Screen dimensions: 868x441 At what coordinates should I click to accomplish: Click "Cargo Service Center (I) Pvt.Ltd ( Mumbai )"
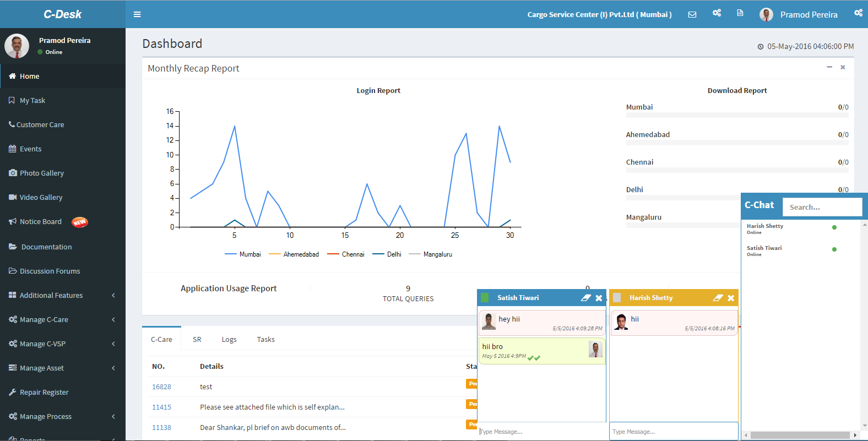599,14
